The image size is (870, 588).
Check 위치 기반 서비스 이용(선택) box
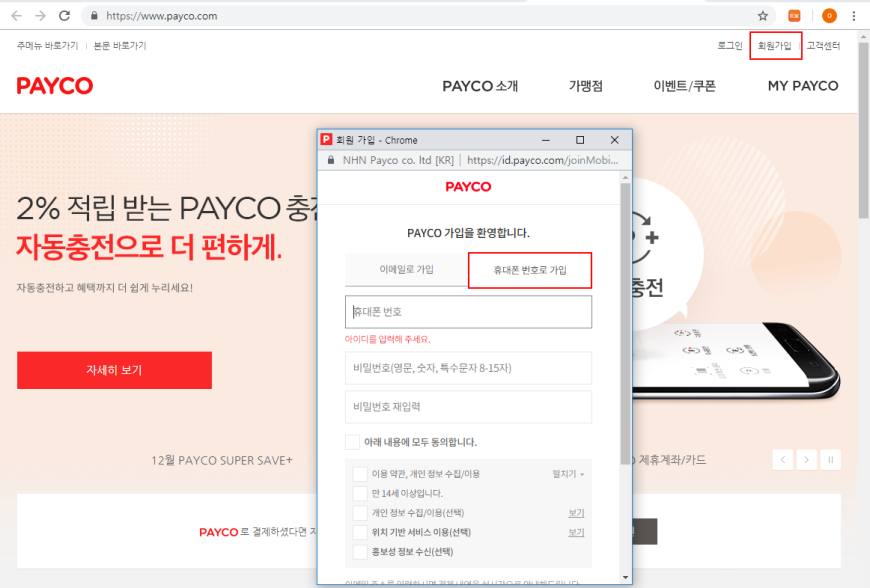[x=360, y=532]
